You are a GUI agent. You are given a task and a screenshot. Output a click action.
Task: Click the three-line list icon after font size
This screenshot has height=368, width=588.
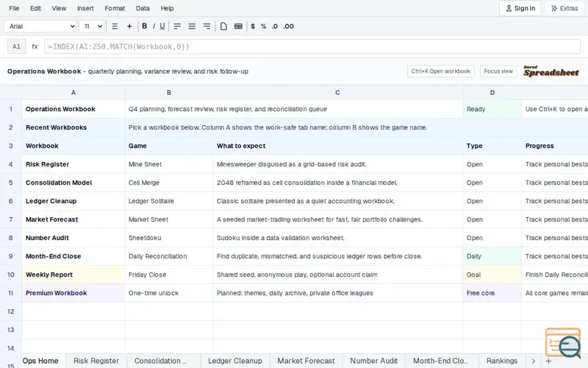point(115,26)
